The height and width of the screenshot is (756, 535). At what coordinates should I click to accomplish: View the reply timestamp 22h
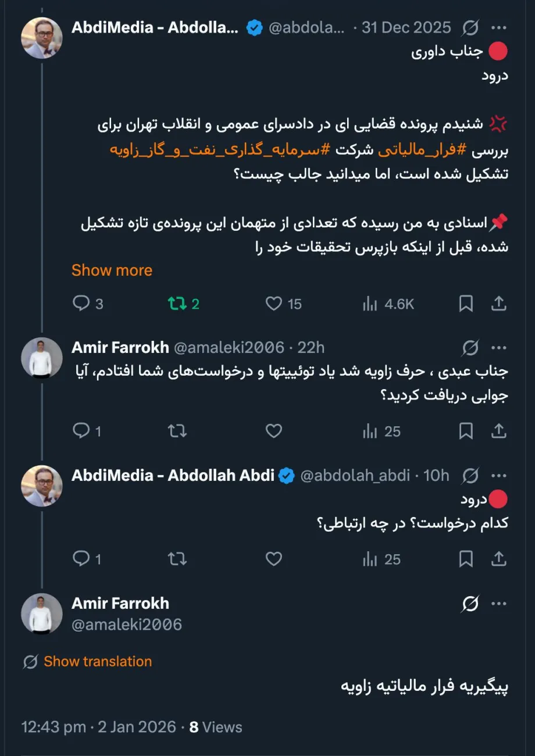click(312, 347)
